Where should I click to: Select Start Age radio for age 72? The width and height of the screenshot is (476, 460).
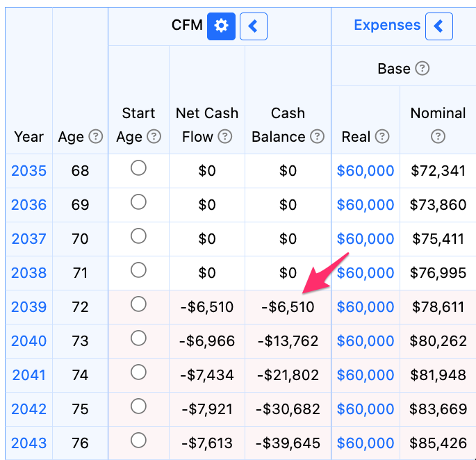pos(138,304)
